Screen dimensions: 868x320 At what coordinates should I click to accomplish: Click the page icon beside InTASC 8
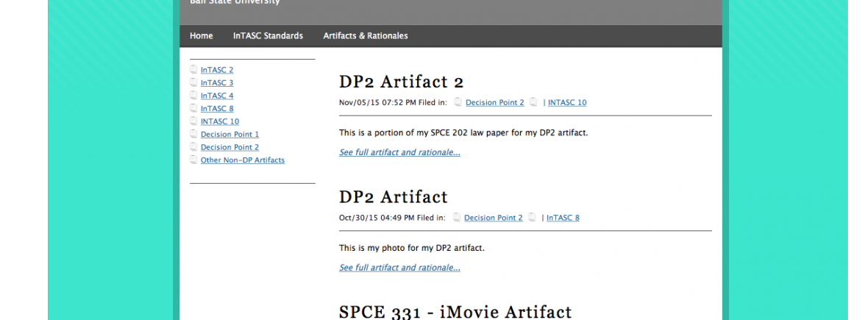[x=193, y=109]
